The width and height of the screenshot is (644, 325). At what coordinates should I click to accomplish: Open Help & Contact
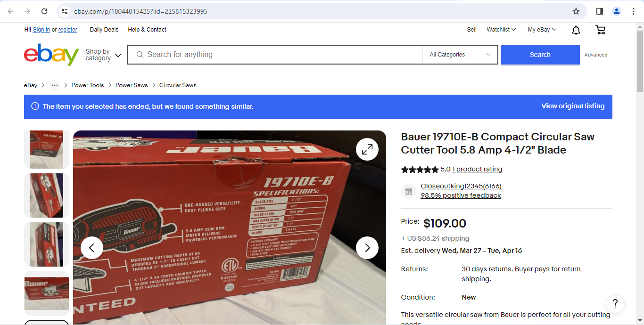pyautogui.click(x=147, y=30)
